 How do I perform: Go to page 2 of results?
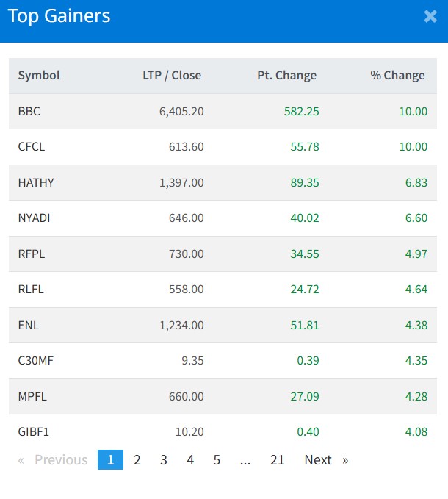(137, 460)
